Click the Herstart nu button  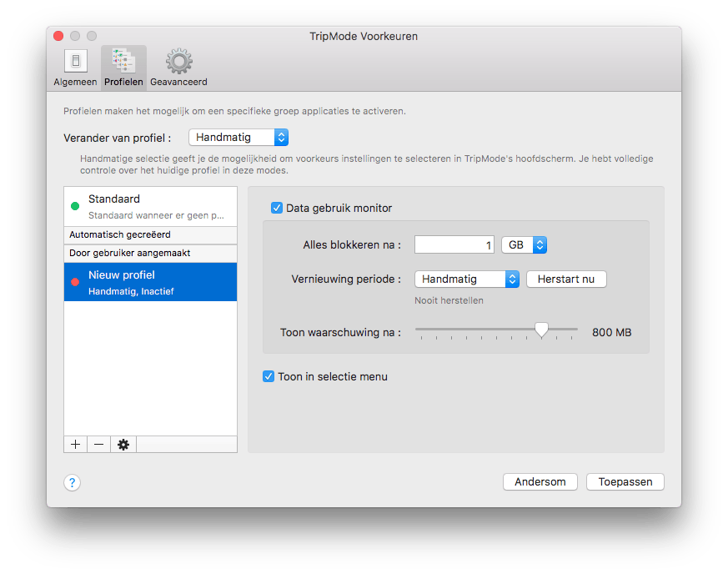point(566,279)
